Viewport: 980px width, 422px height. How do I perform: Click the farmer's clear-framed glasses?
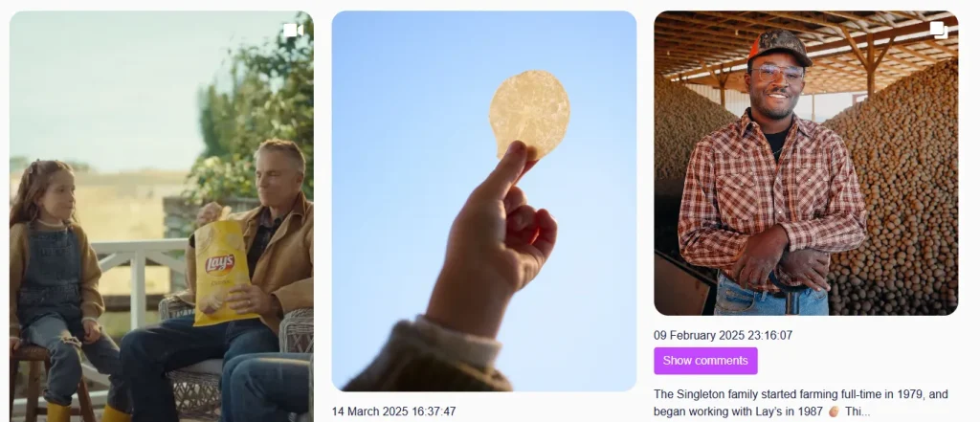[x=777, y=74]
